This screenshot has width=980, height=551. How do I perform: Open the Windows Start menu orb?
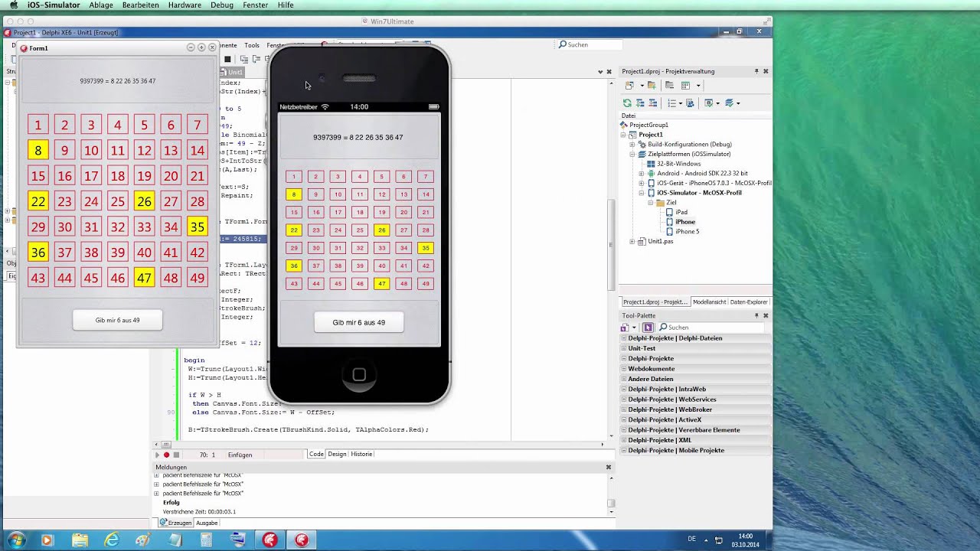coord(15,540)
